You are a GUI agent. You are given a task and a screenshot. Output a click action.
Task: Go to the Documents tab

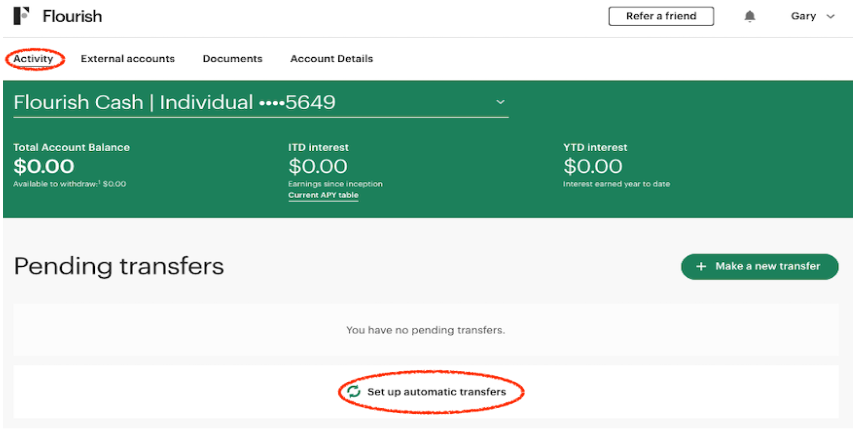232,59
